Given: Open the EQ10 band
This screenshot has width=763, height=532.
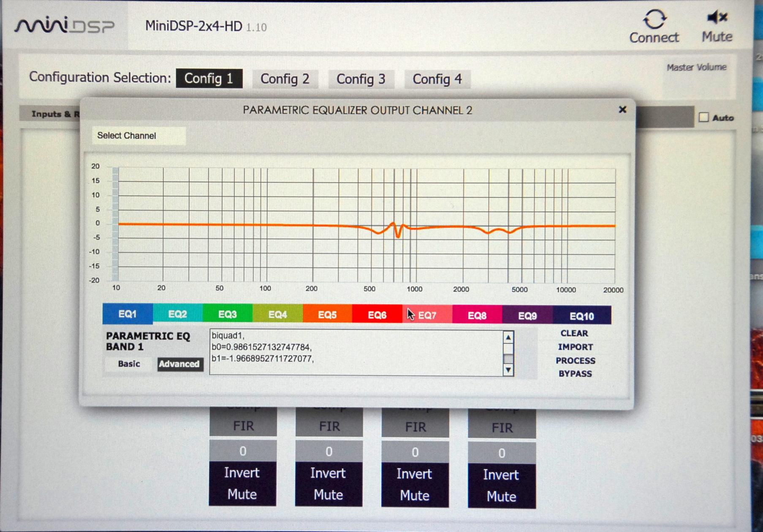Looking at the screenshot, I should click(582, 316).
